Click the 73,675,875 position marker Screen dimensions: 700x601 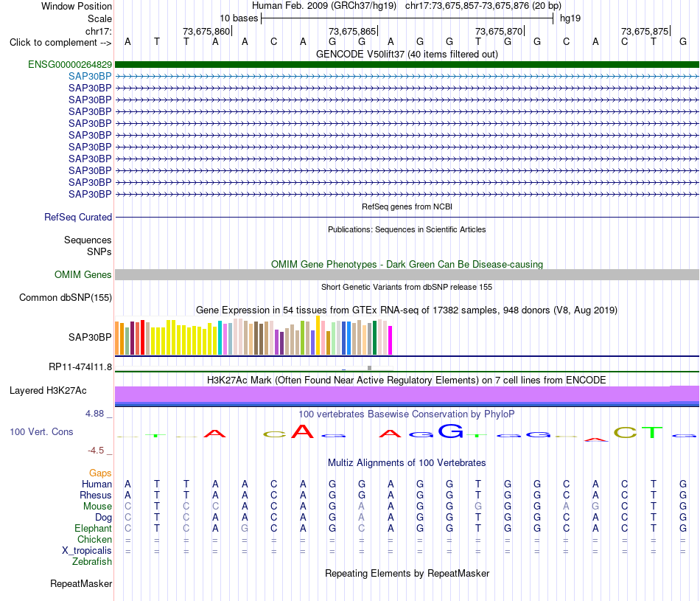coord(645,31)
